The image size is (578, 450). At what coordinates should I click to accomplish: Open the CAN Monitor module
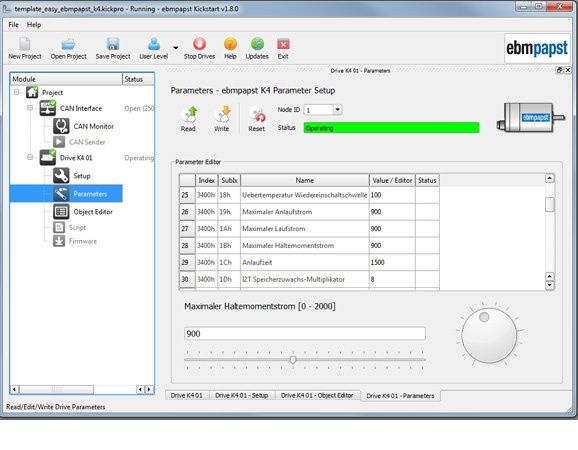click(94, 126)
